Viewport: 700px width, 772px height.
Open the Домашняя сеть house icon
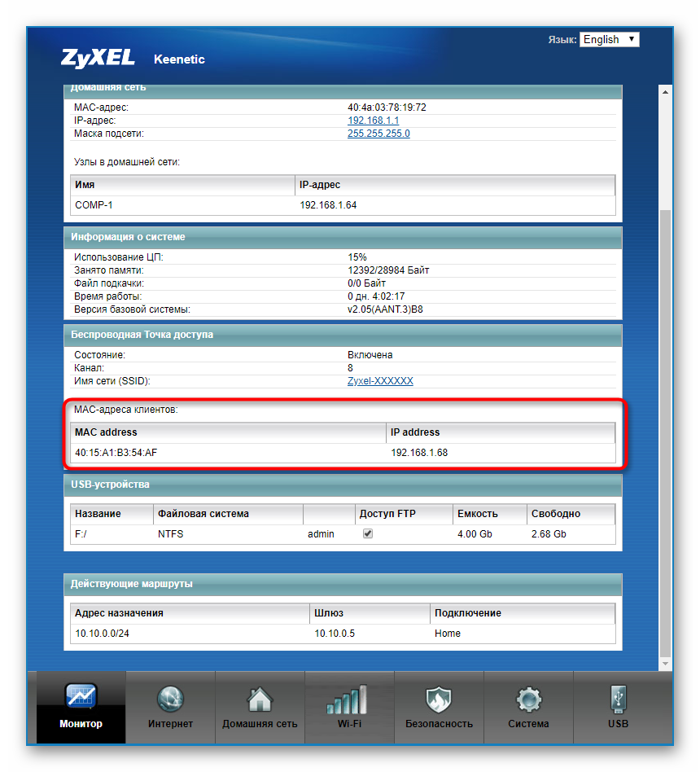[x=260, y=698]
